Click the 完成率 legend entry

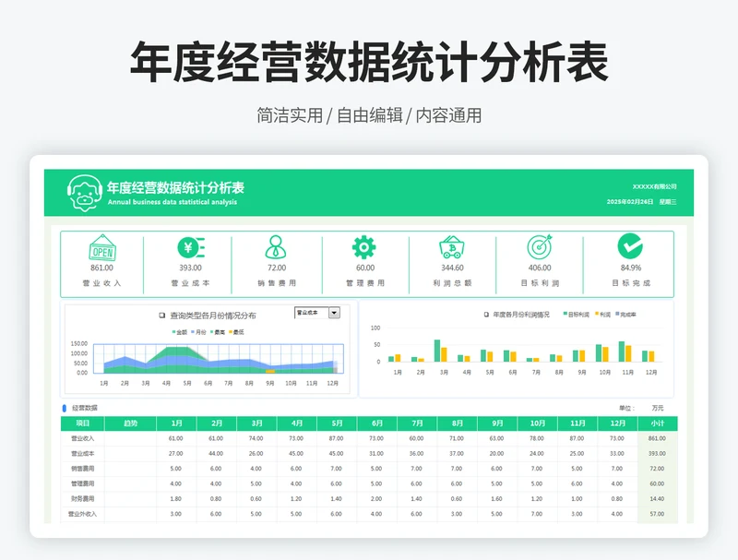click(x=625, y=315)
